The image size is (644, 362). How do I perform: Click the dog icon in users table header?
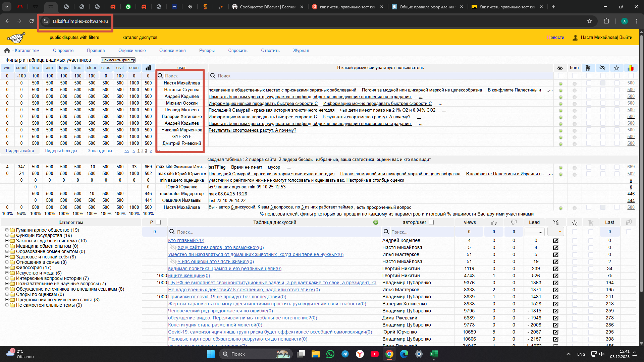click(x=588, y=68)
